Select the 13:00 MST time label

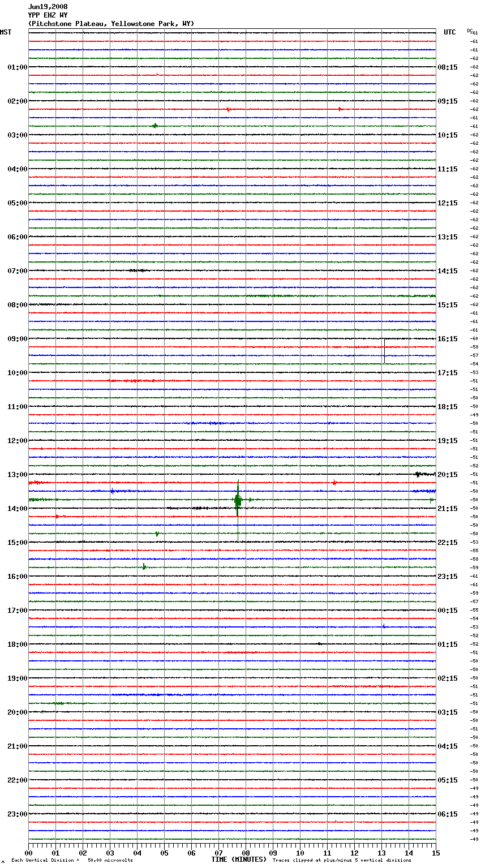tap(18, 475)
